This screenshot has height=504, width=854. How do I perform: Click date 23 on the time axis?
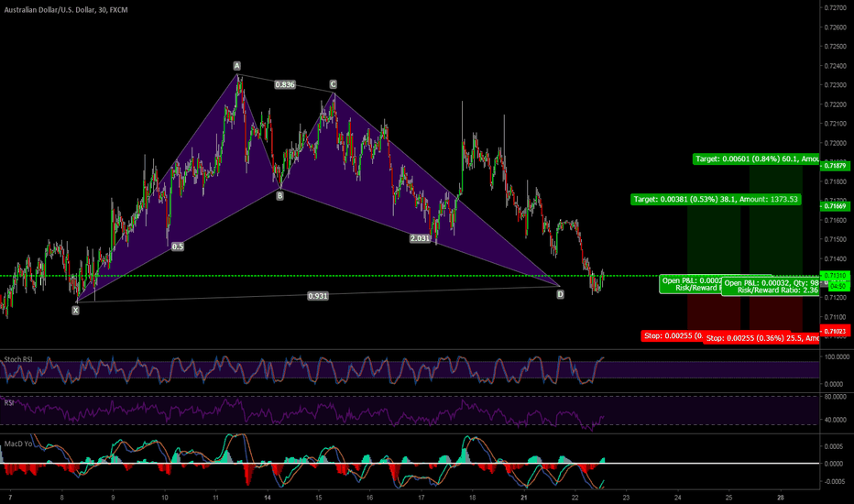pyautogui.click(x=627, y=498)
